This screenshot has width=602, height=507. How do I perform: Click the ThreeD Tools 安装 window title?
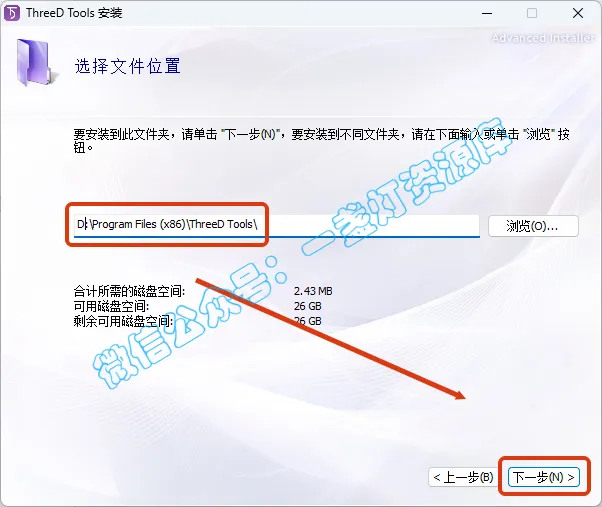coord(74,13)
